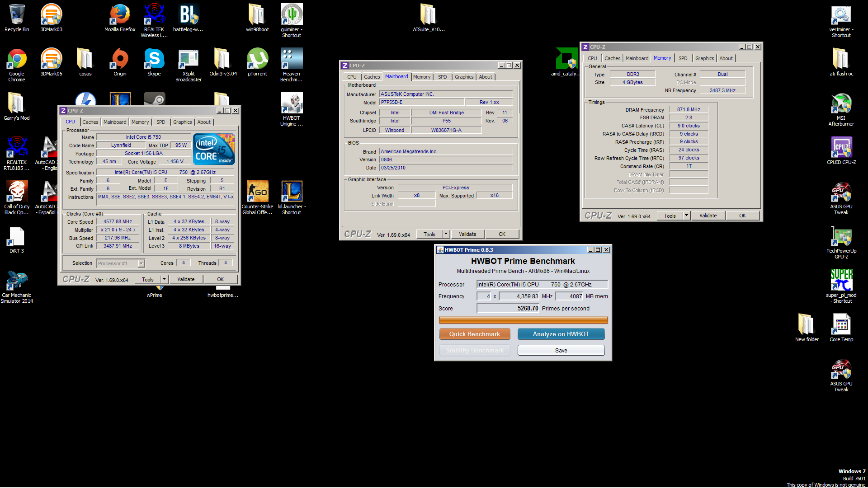Viewport: 868px width, 488px height.
Task: Open Google Chrome desktop icon
Action: tap(17, 65)
